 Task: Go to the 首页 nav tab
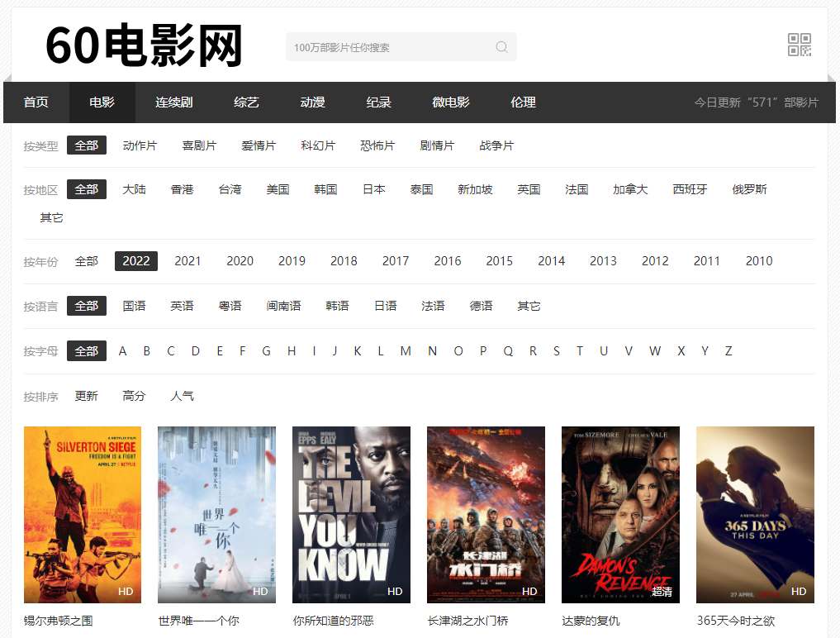point(36,102)
